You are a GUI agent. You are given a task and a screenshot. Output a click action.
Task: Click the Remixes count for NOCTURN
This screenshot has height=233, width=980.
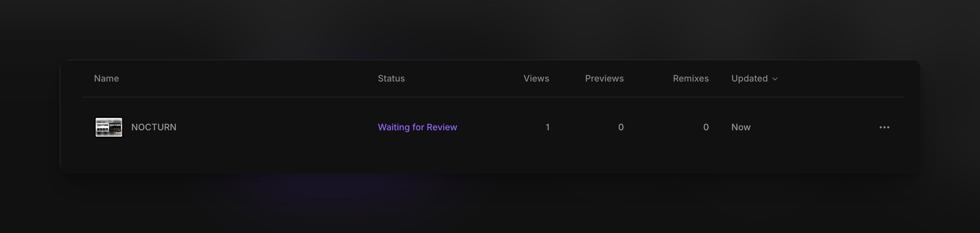click(x=706, y=127)
